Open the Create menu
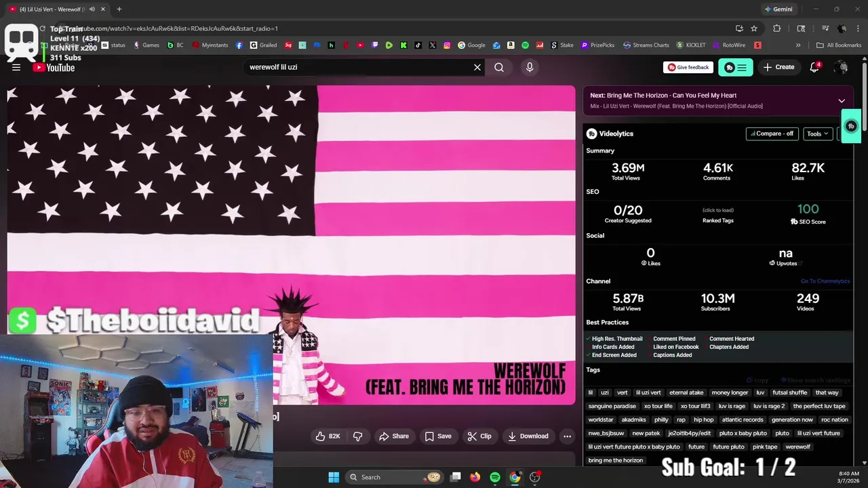Image resolution: width=868 pixels, height=488 pixels. [x=778, y=67]
